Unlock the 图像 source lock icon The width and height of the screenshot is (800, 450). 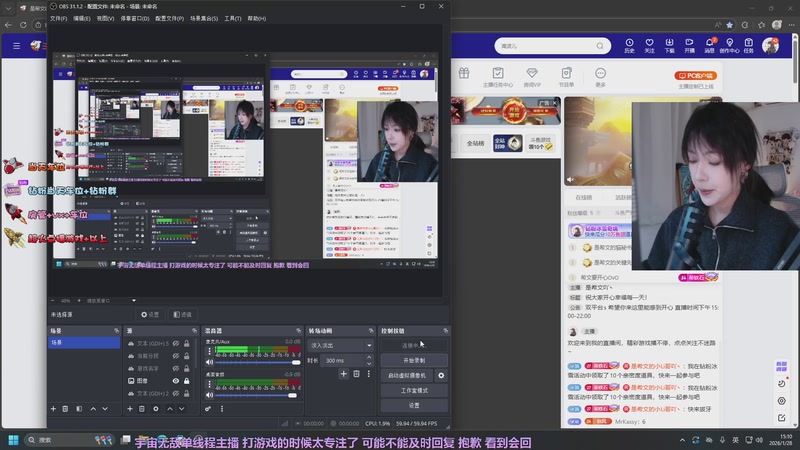[187, 381]
